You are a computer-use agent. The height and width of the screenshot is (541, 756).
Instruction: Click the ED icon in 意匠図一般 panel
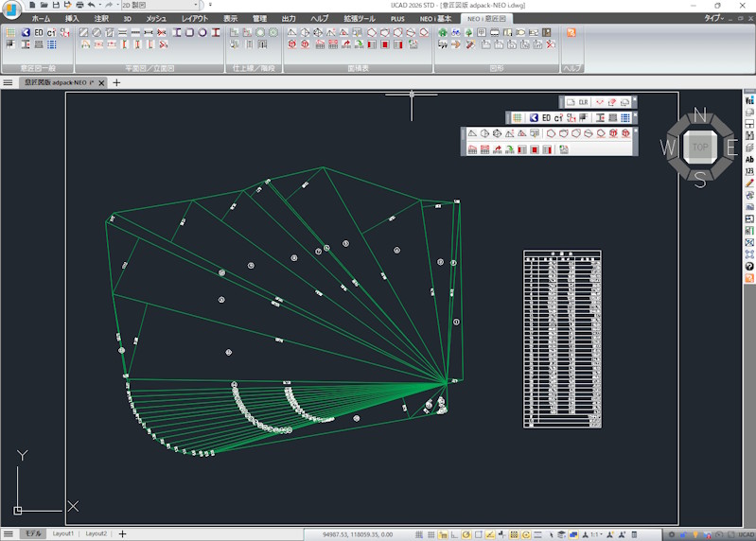(x=39, y=32)
